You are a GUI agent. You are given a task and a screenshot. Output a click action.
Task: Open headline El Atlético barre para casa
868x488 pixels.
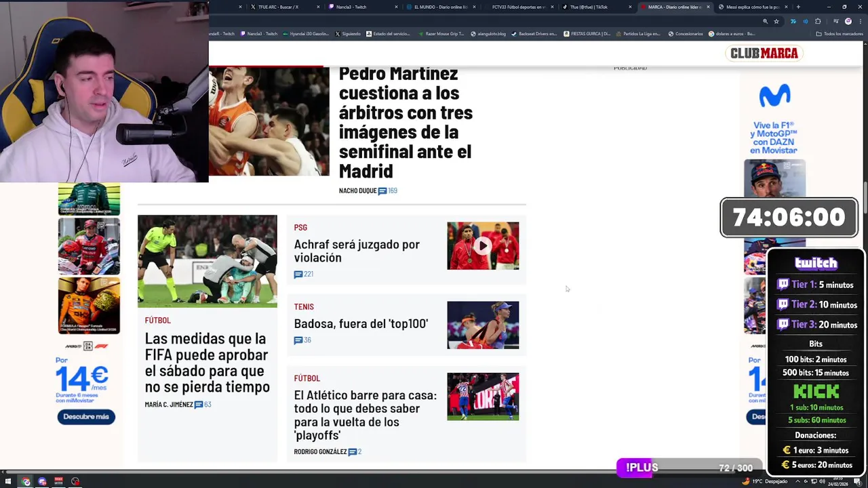point(365,415)
